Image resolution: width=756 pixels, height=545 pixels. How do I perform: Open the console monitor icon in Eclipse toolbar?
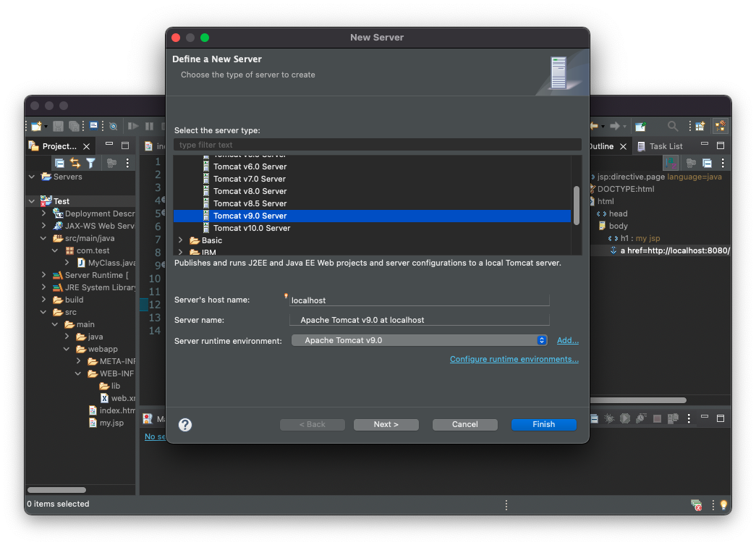click(x=93, y=126)
